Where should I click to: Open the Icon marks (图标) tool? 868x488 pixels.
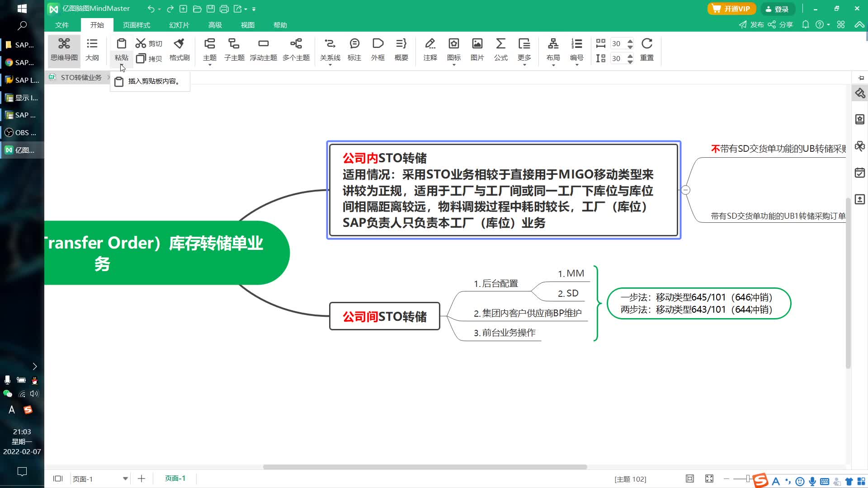(454, 50)
